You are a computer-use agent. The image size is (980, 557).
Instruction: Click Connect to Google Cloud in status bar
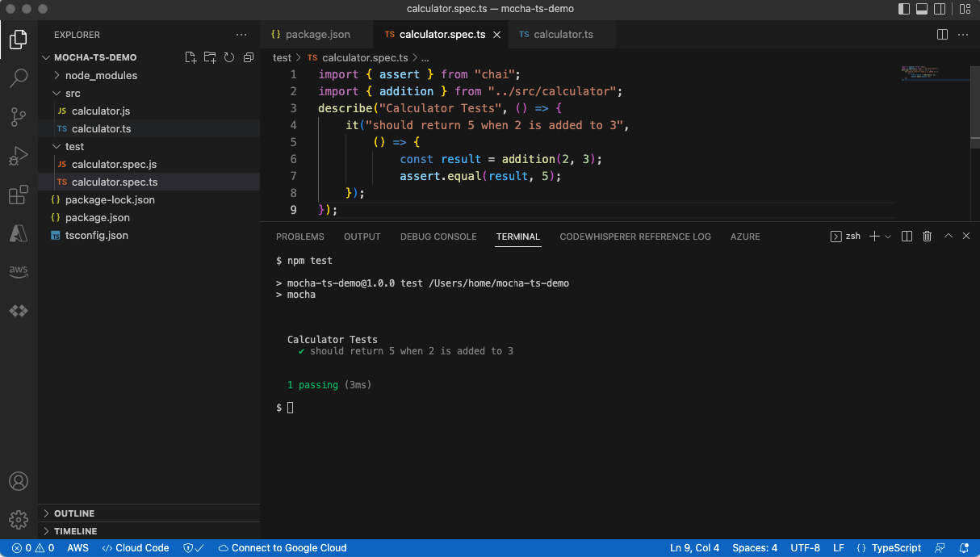pos(282,547)
